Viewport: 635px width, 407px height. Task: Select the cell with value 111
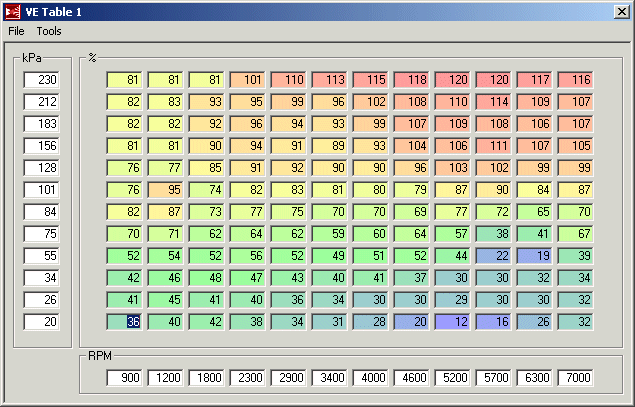pos(494,146)
